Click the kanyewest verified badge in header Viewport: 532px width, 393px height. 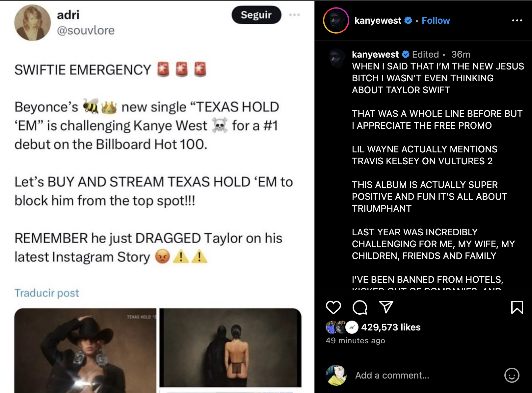pyautogui.click(x=408, y=20)
